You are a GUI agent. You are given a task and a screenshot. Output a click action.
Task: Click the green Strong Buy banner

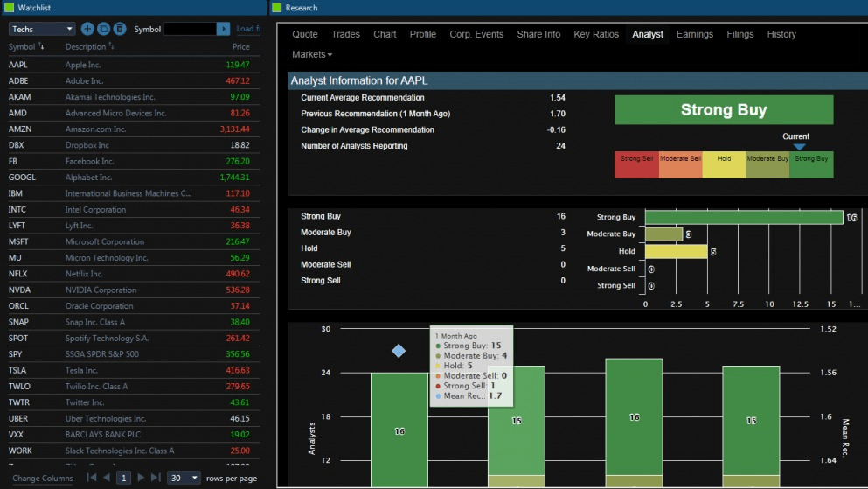click(724, 109)
